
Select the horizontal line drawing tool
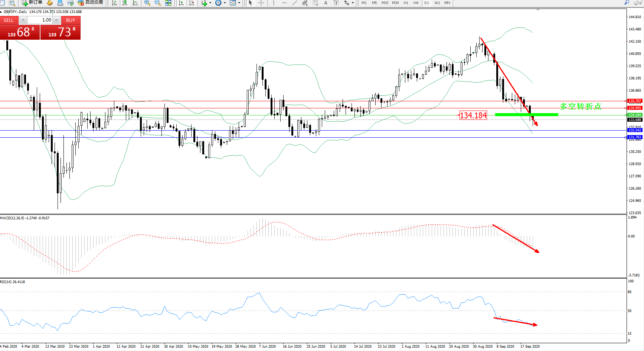(284, 3)
